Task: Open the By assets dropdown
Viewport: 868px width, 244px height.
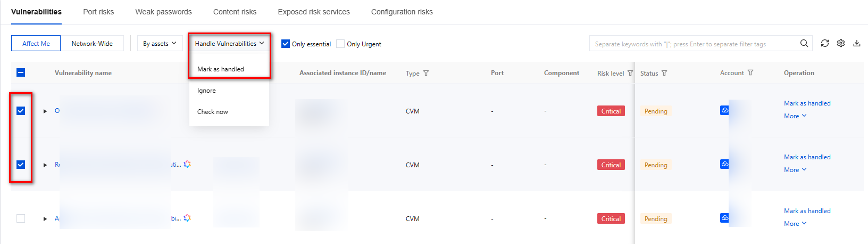Action: click(160, 44)
